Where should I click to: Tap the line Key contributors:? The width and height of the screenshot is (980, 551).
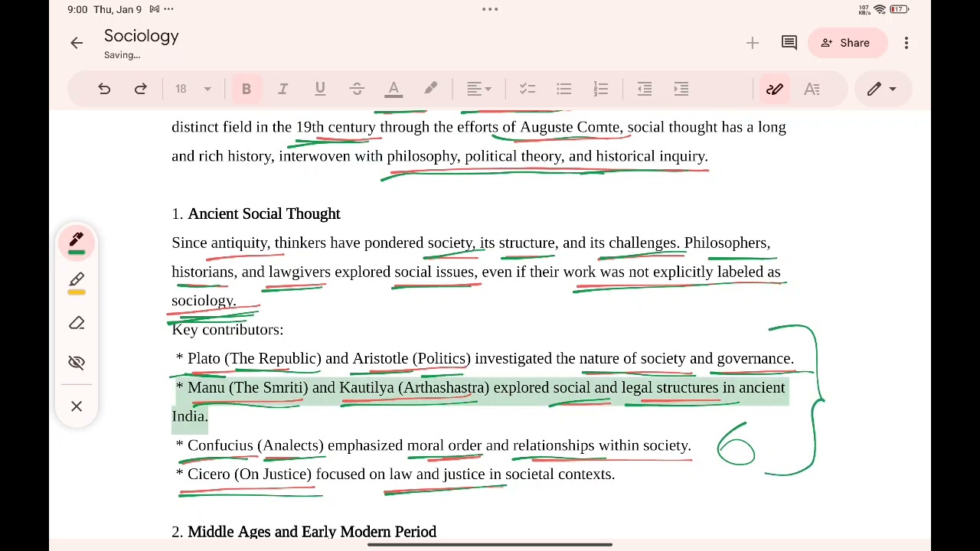(227, 330)
